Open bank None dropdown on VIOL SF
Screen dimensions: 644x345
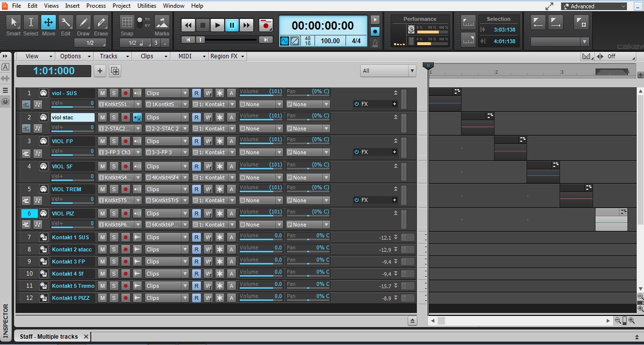pyautogui.click(x=261, y=178)
